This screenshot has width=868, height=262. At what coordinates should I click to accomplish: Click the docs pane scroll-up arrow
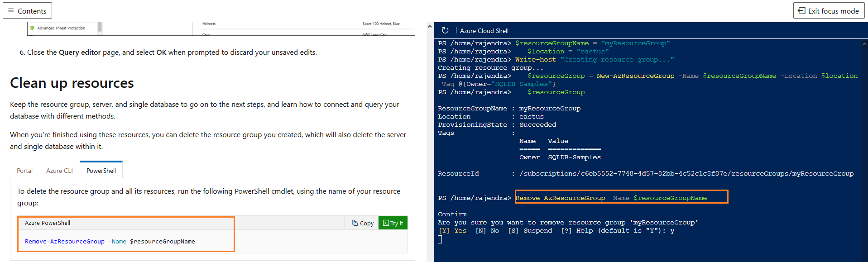coord(430,26)
